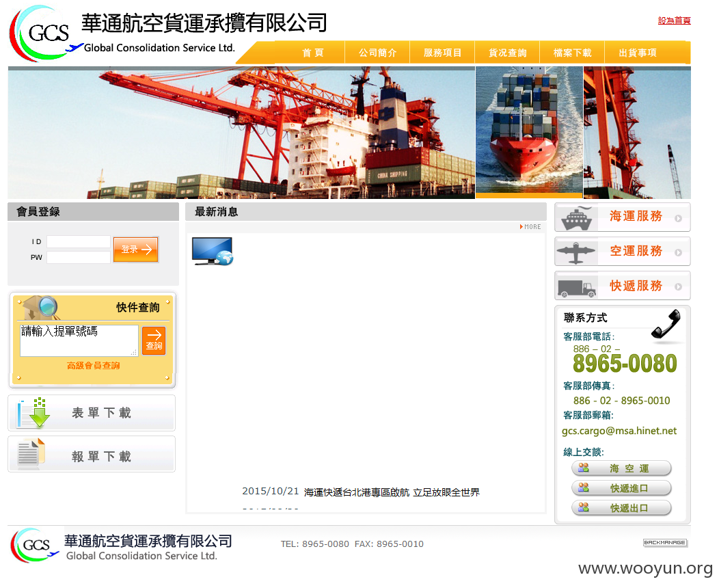Start online chat with 海空運
Image resolution: width=719 pixels, height=588 pixels.
621,468
